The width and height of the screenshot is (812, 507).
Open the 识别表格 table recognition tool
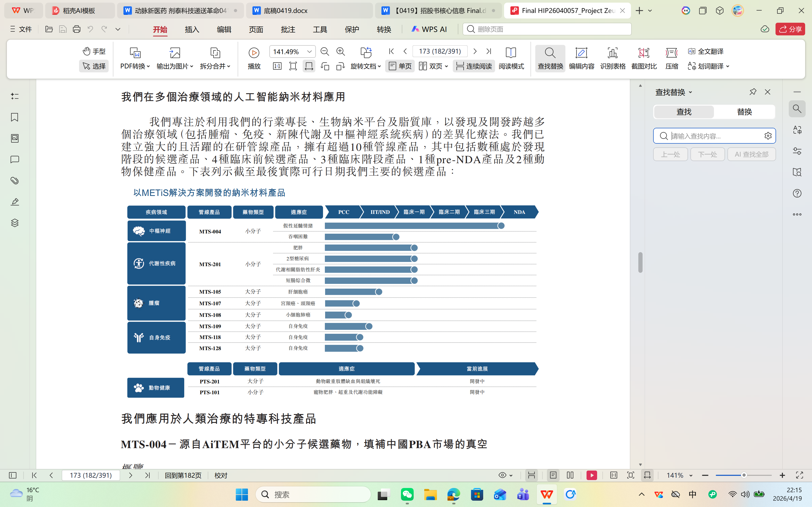(613, 58)
